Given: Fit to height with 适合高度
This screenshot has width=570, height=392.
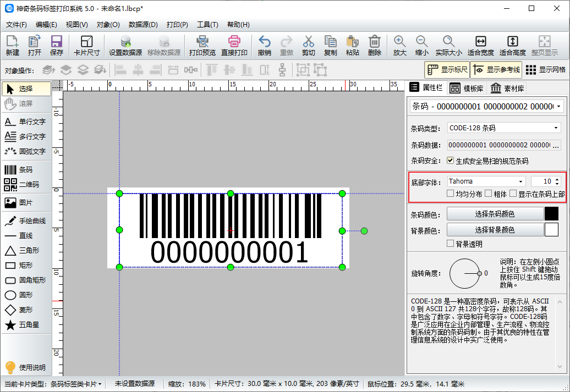Looking at the screenshot, I should click(x=513, y=46).
